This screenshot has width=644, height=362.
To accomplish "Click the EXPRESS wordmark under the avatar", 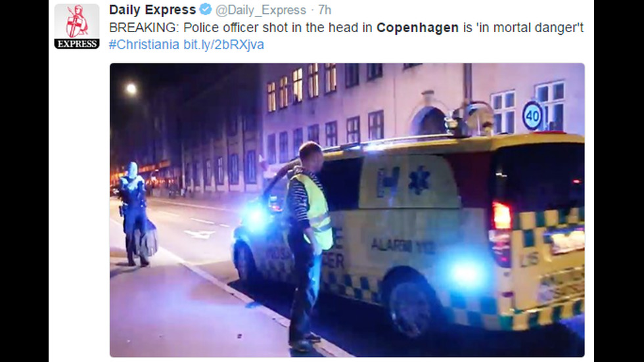I will pos(77,44).
